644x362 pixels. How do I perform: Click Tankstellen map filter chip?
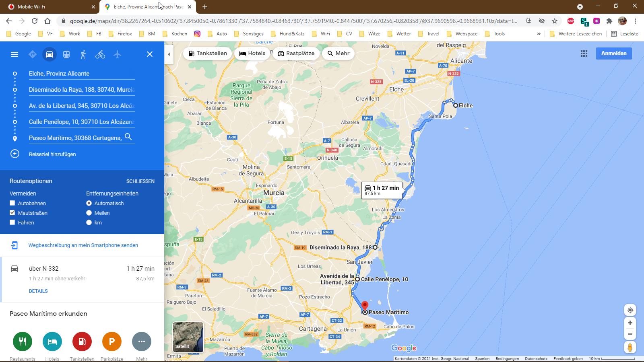[x=208, y=53]
